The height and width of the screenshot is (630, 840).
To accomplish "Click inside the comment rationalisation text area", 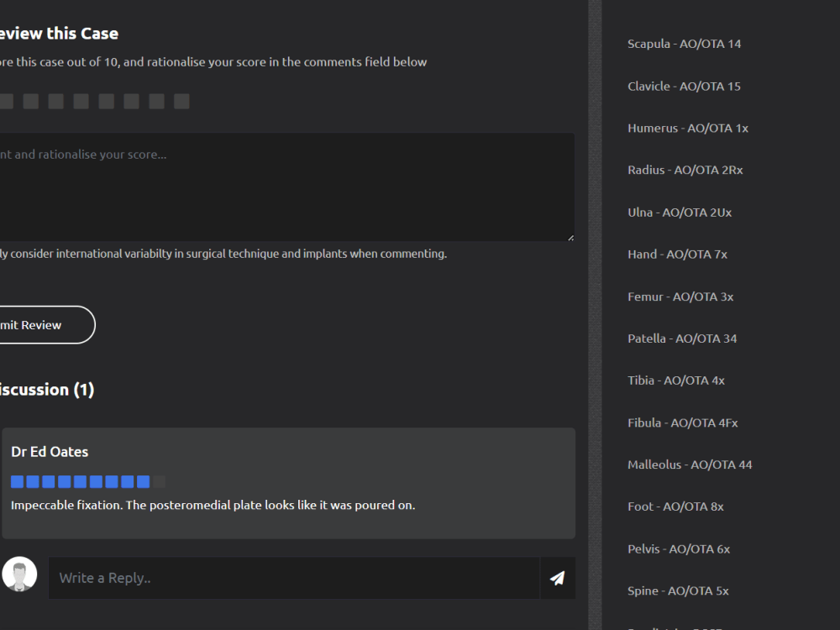I will coord(286,185).
